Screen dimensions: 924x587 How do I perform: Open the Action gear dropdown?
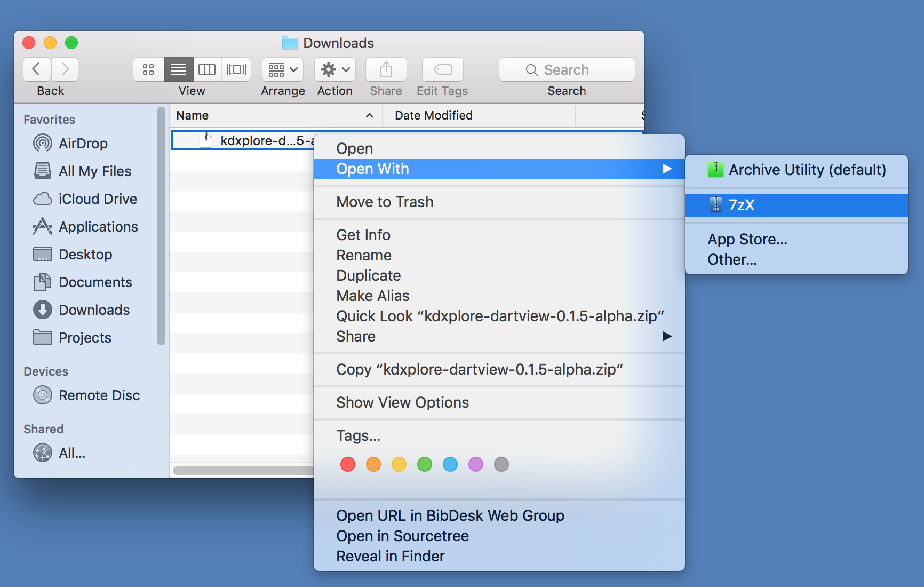point(335,69)
